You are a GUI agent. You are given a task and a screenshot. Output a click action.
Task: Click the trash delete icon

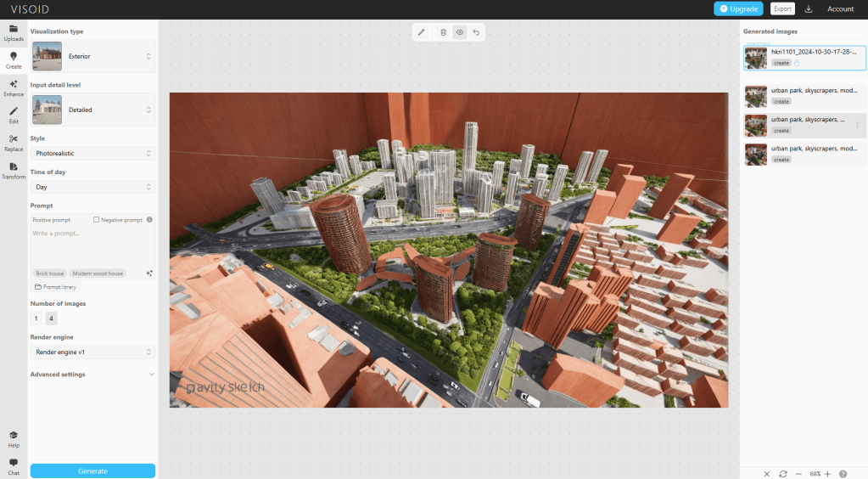(443, 32)
